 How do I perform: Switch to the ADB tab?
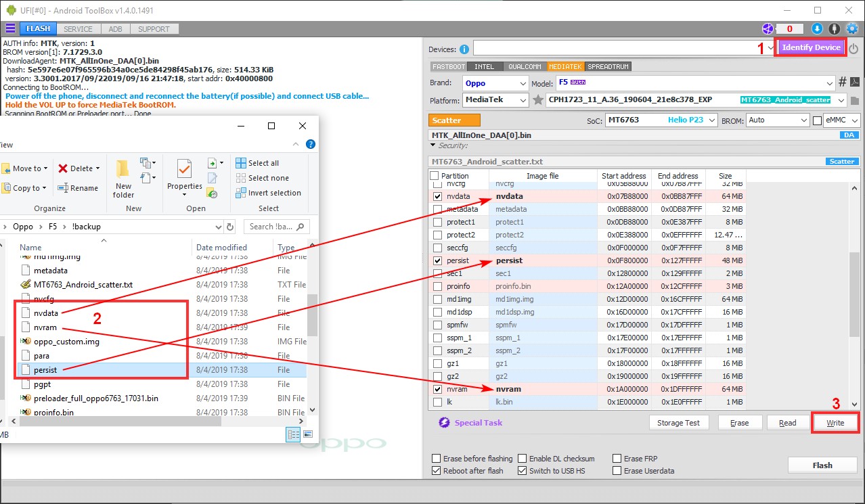(x=116, y=29)
